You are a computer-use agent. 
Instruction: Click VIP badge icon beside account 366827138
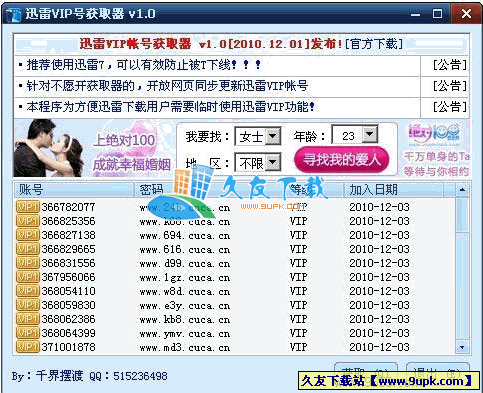click(x=28, y=235)
